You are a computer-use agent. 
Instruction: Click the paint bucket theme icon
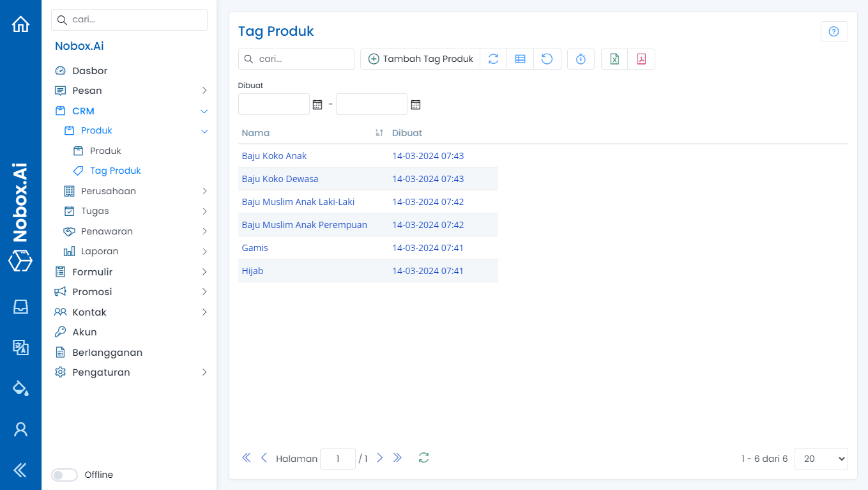tap(20, 388)
